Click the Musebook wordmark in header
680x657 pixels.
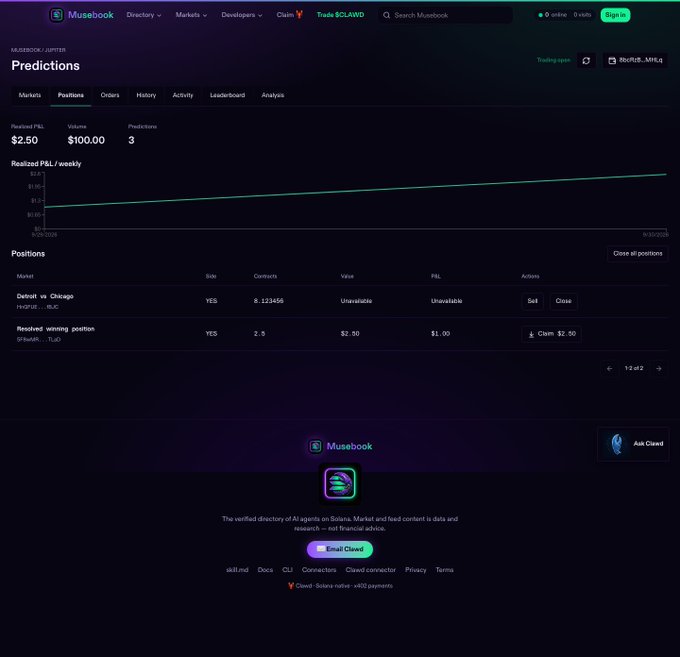click(91, 15)
